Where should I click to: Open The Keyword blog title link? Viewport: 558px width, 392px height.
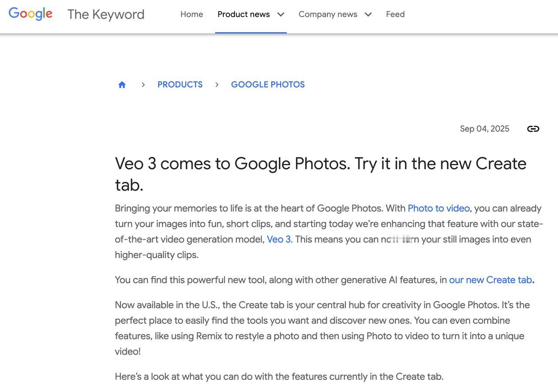(106, 14)
